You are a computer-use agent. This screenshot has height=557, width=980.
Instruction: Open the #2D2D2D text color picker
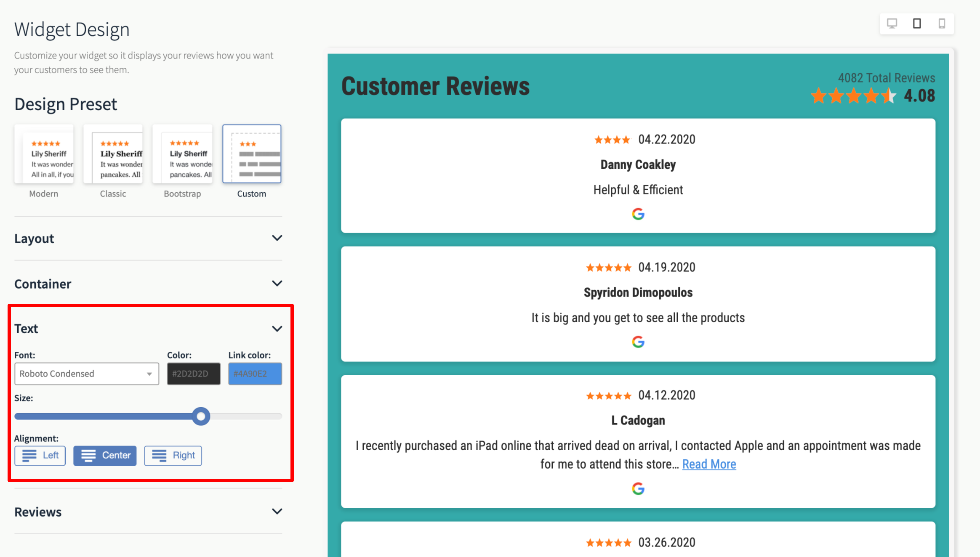(194, 374)
